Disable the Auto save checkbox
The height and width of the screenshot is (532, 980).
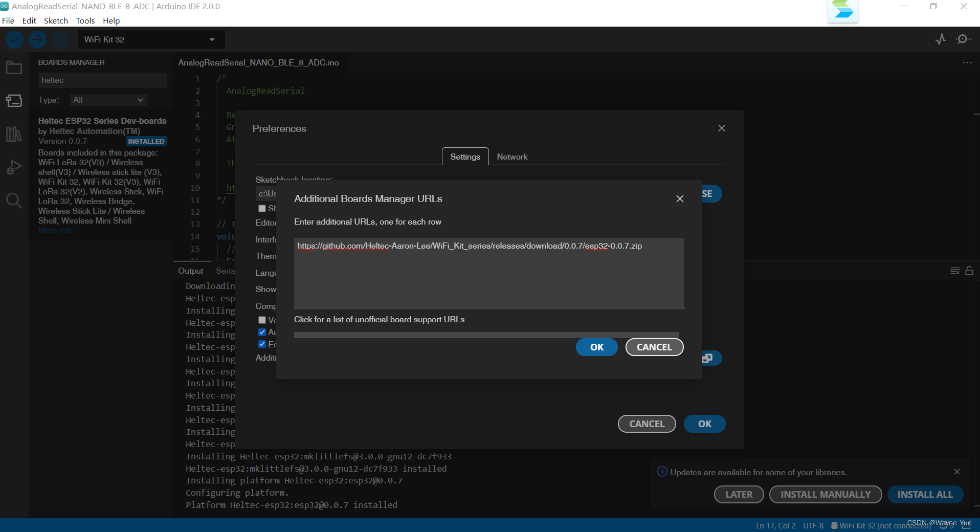(x=262, y=332)
